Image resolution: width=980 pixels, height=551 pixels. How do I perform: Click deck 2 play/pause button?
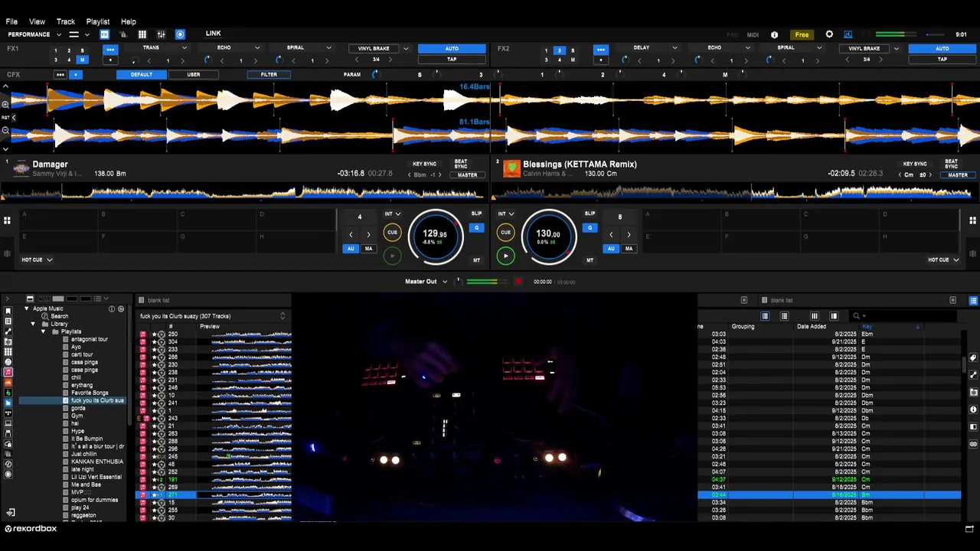pyautogui.click(x=505, y=256)
